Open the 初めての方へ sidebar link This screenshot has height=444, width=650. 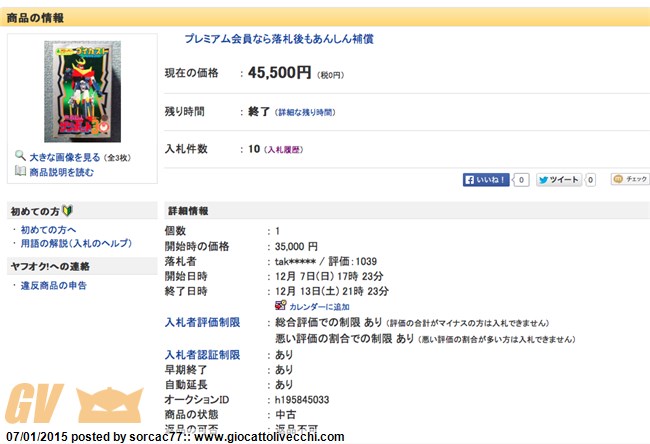click(x=48, y=230)
